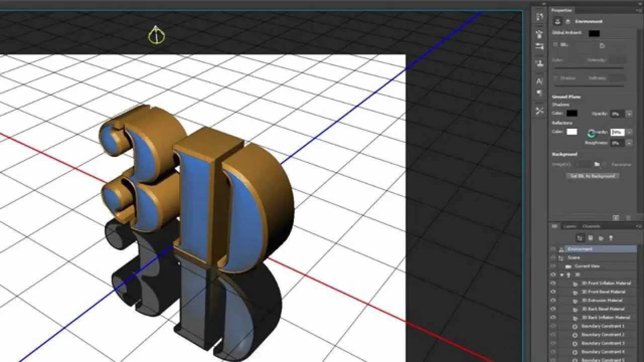Image resolution: width=644 pixels, height=362 pixels.
Task: Filter the 3D panel by whole scene
Action: [580, 238]
